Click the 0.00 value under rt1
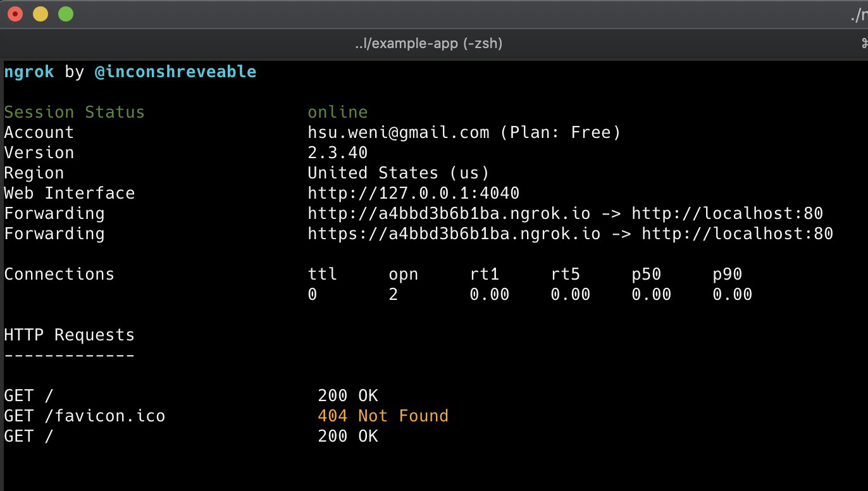The height and width of the screenshot is (491, 868). coord(490,294)
